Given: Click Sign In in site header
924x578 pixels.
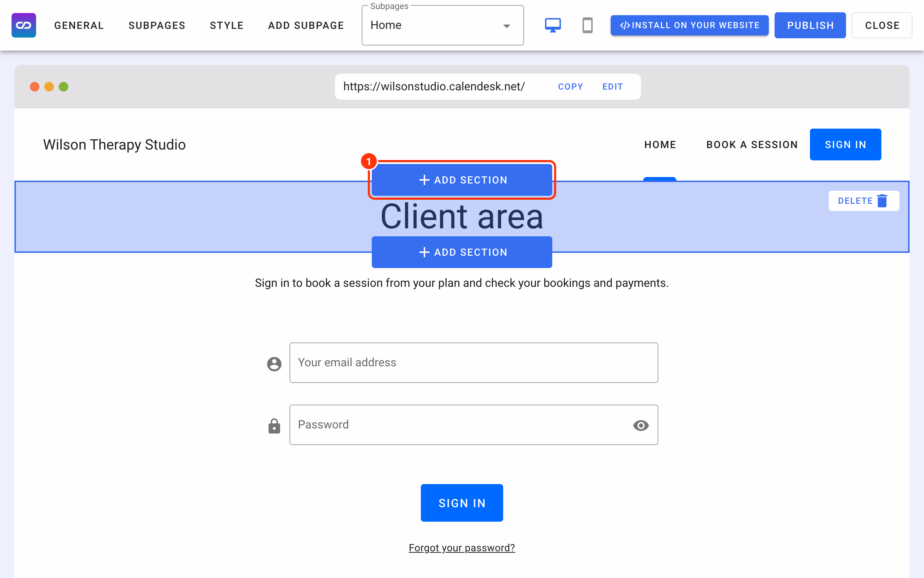Looking at the screenshot, I should pos(845,144).
